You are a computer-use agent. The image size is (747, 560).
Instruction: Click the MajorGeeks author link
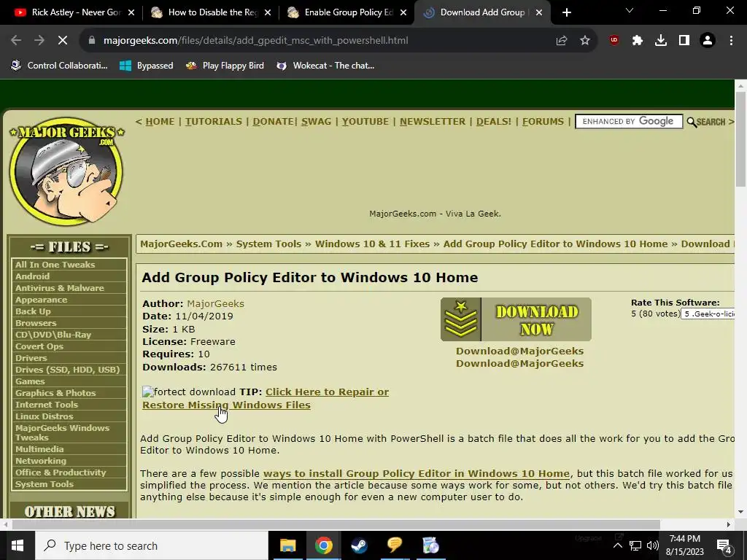point(215,304)
